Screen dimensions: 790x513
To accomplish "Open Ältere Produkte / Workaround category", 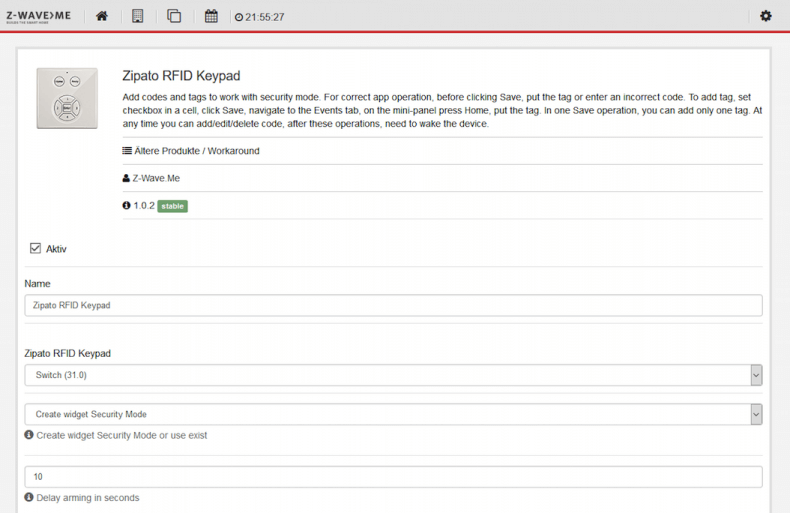I will tap(196, 151).
